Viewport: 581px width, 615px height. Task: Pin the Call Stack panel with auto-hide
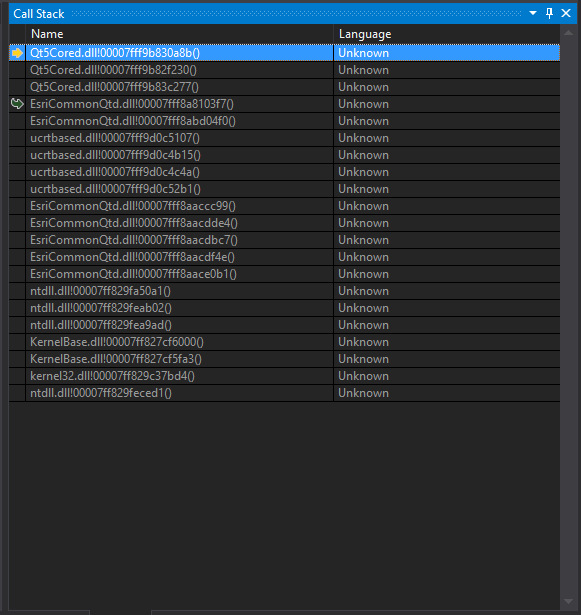coord(549,13)
